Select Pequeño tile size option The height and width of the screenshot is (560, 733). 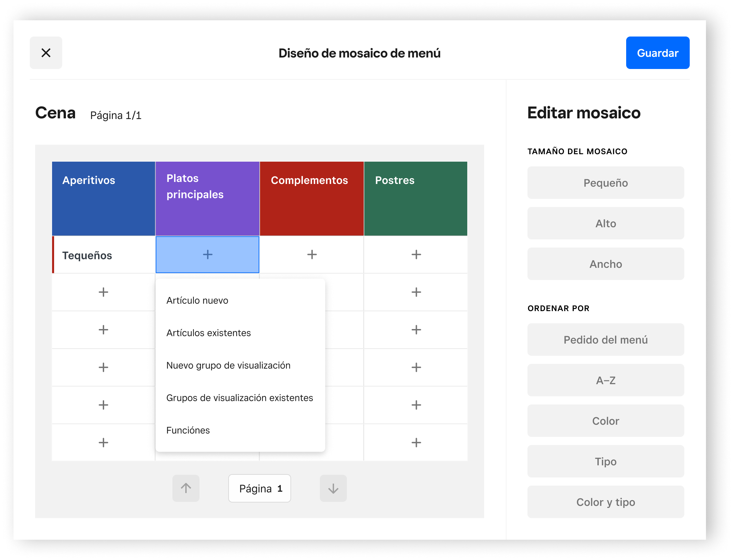tap(605, 183)
